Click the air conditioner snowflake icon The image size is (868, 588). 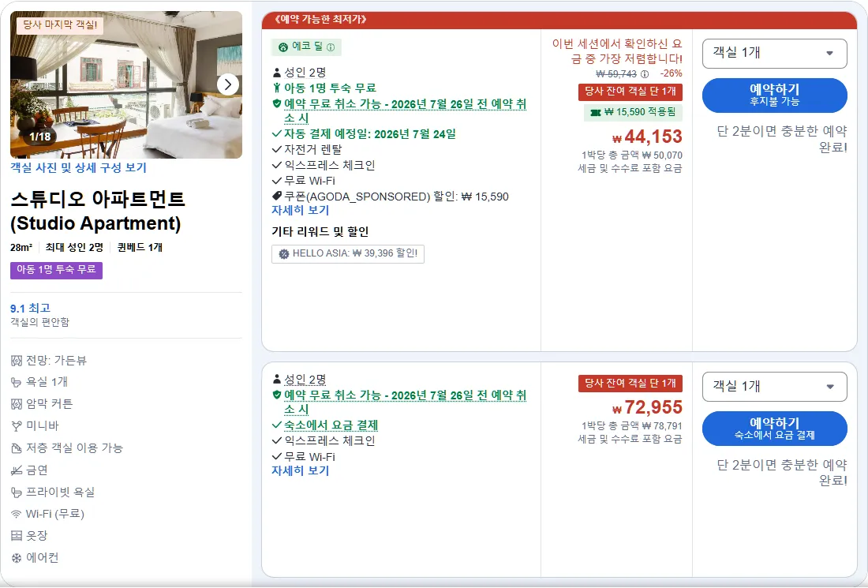point(16,558)
